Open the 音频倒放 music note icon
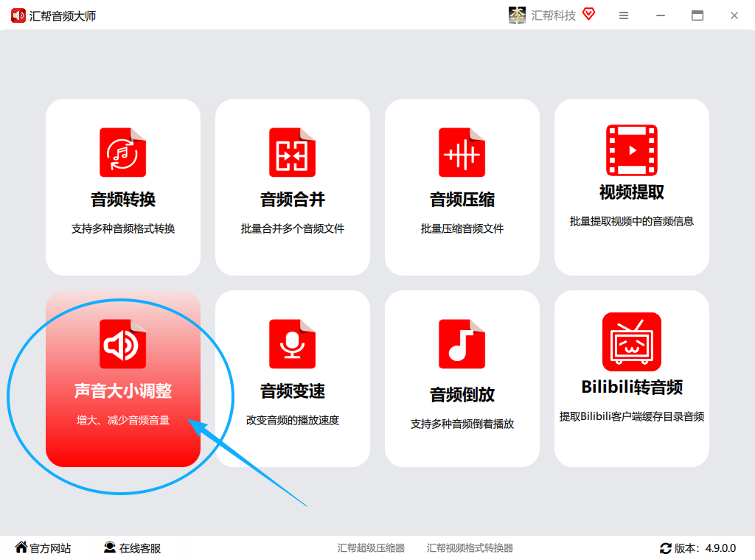This screenshot has width=755, height=560. 462,343
